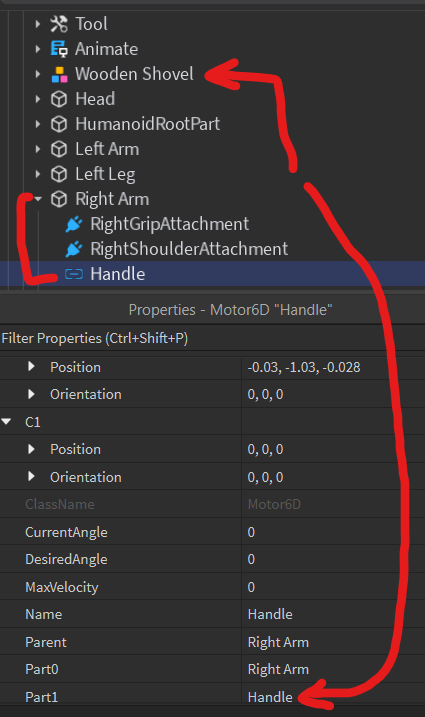Image resolution: width=425 pixels, height=717 pixels.
Task: Select the Wooden Shovel model icon
Action: (59, 74)
